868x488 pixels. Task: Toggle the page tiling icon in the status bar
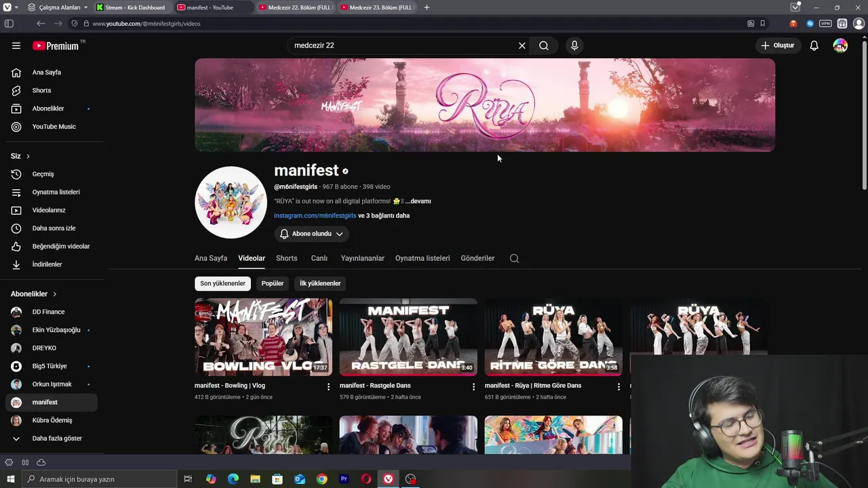pyautogui.click(x=25, y=462)
